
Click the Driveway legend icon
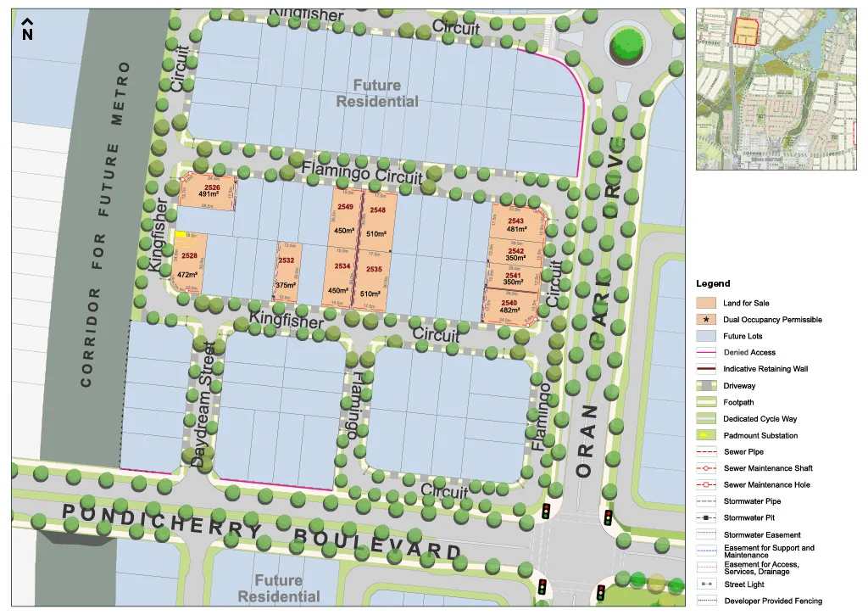[x=706, y=386]
